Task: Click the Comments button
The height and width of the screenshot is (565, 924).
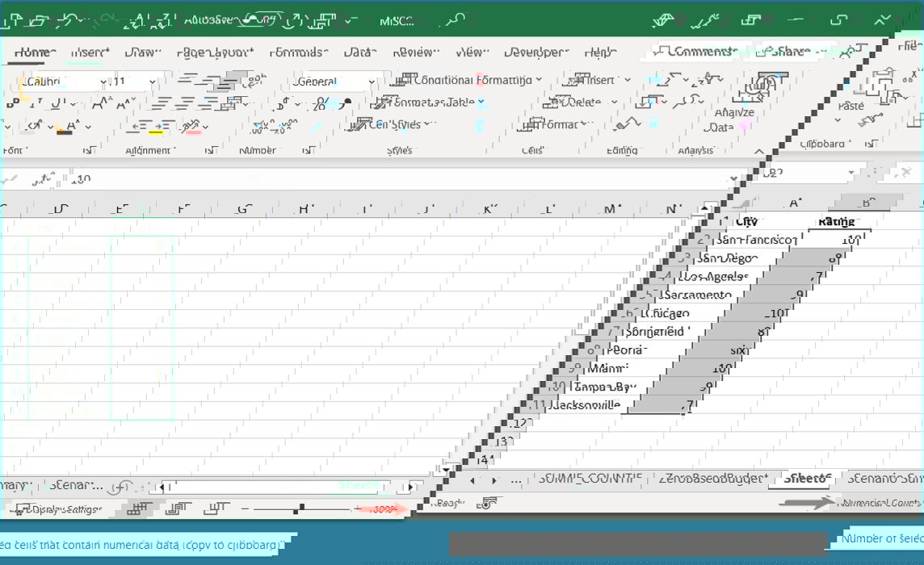Action: click(x=695, y=52)
